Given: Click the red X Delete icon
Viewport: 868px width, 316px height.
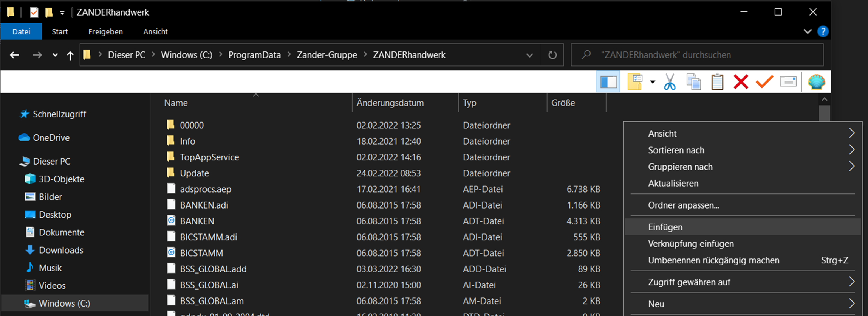Looking at the screenshot, I should 741,82.
